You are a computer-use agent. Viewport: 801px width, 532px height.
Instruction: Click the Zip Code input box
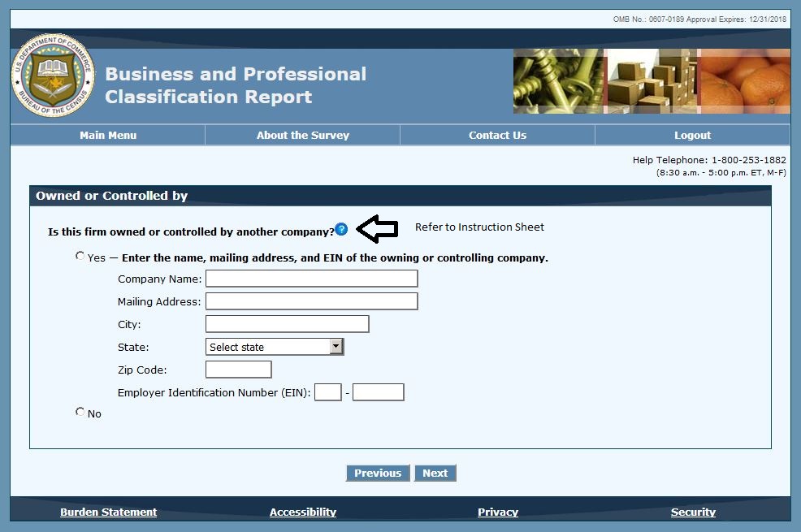coord(238,370)
